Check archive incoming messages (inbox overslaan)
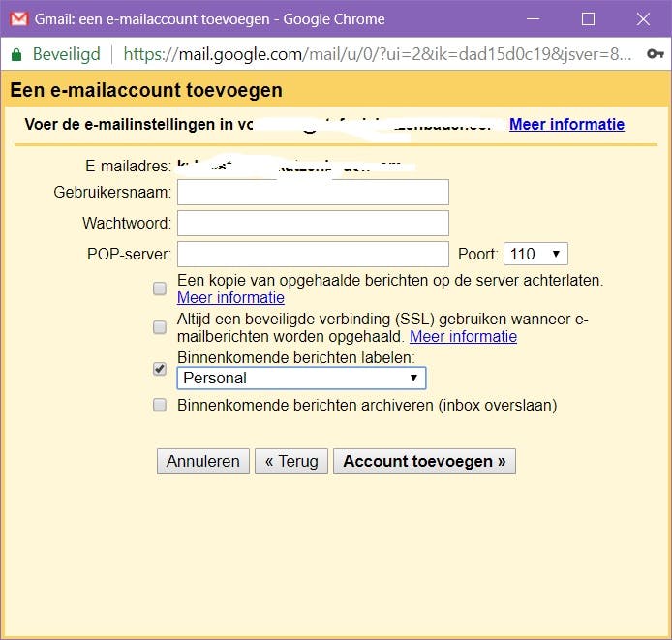 tap(160, 405)
